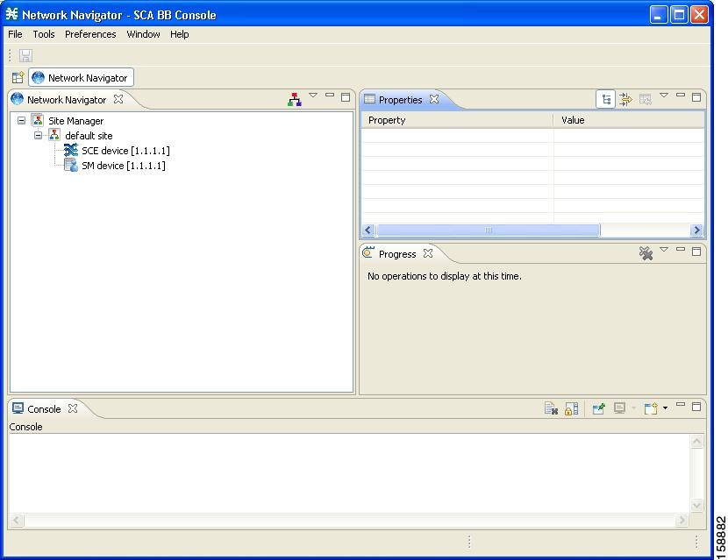Select the Show Categories icon in Properties

[x=605, y=98]
